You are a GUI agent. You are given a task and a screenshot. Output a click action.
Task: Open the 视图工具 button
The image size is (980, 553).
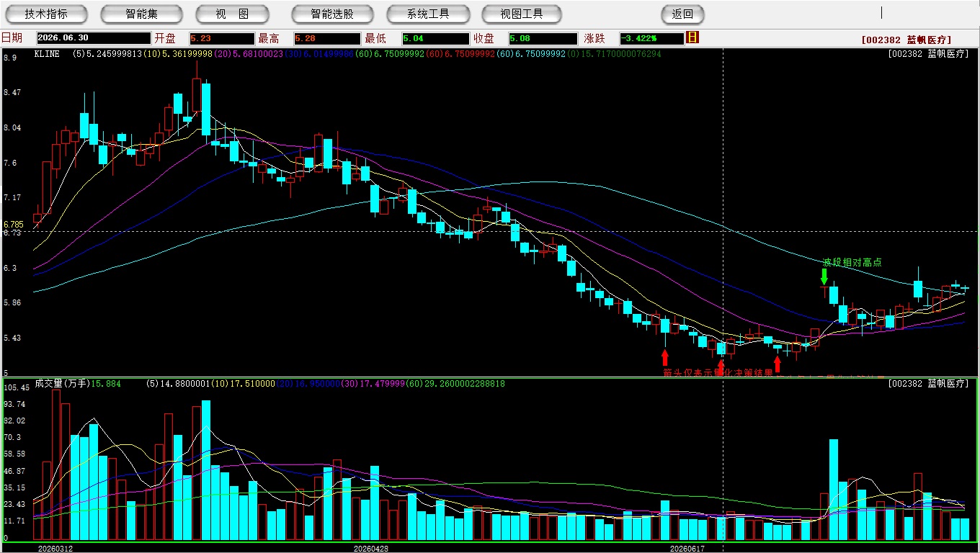522,14
